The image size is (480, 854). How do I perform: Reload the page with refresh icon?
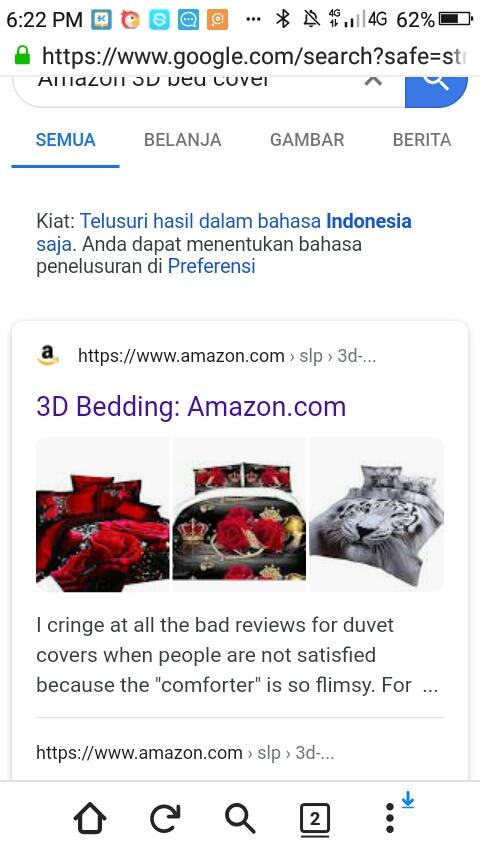[x=165, y=819]
